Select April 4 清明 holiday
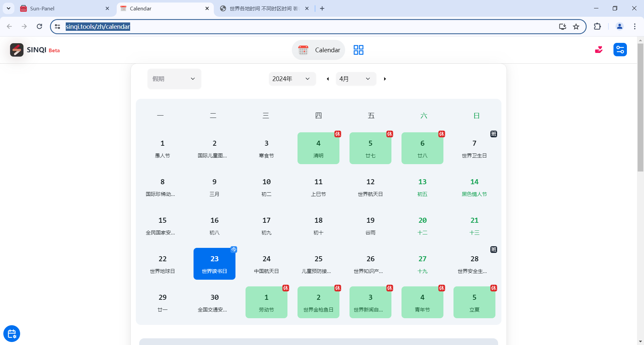 [318, 148]
